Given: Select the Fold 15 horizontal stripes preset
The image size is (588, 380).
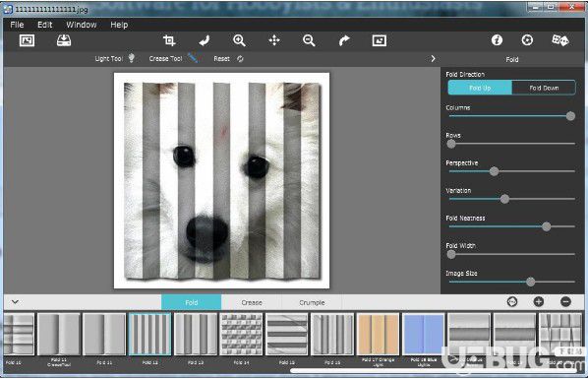Looking at the screenshot, I should [x=287, y=334].
